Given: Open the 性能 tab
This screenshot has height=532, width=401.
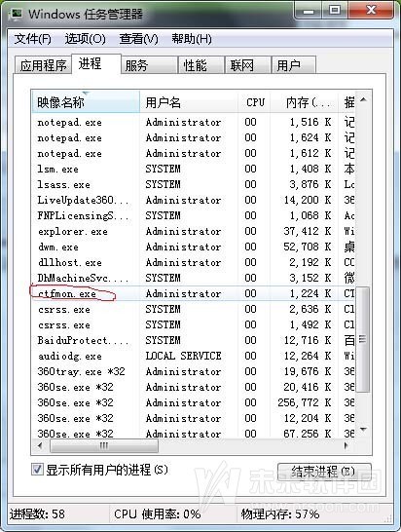Looking at the screenshot, I should pos(201,65).
